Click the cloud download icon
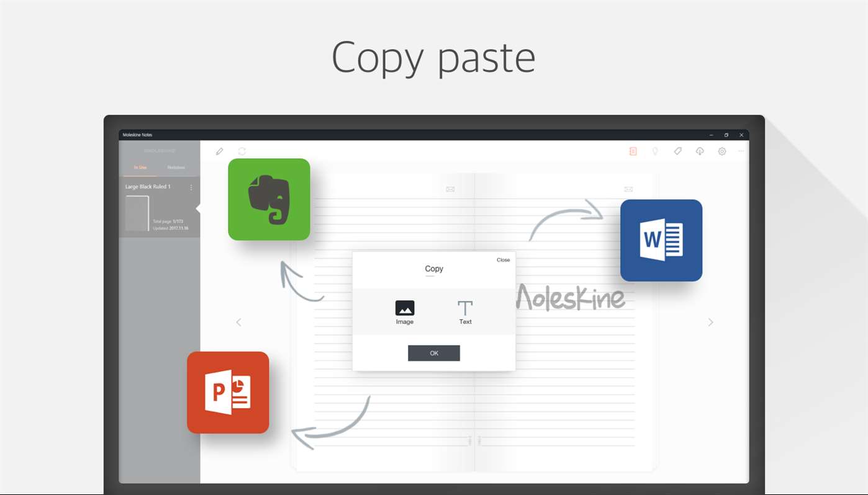Screen dimensions: 868x495 pos(700,151)
